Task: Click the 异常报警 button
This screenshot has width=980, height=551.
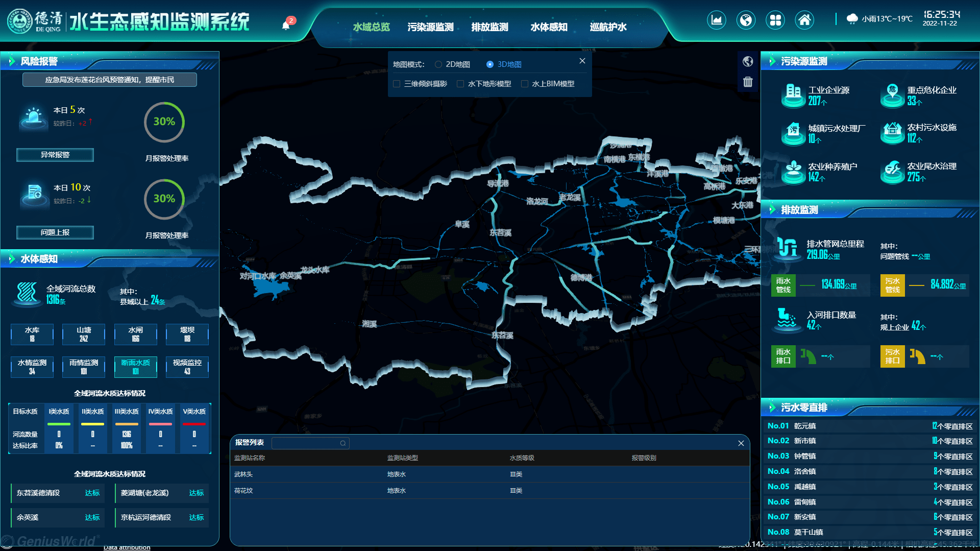Action: (x=55, y=155)
